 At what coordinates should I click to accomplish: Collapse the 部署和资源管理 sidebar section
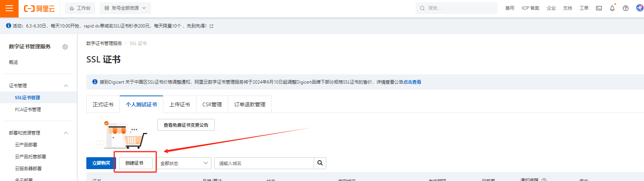point(66,133)
